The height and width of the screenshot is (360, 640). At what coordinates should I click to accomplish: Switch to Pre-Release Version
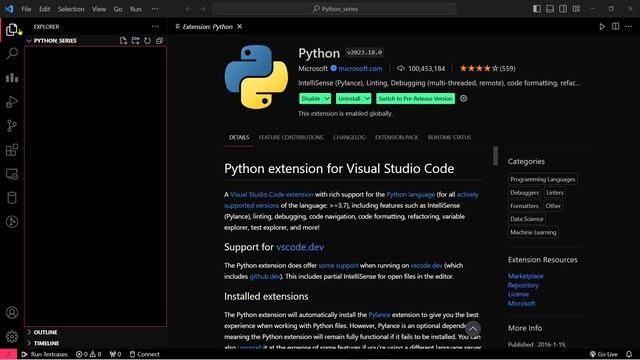click(416, 99)
